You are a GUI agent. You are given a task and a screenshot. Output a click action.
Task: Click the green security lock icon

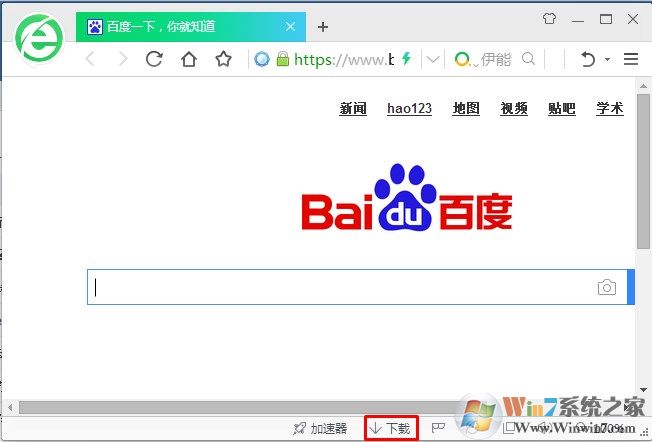click(x=283, y=59)
